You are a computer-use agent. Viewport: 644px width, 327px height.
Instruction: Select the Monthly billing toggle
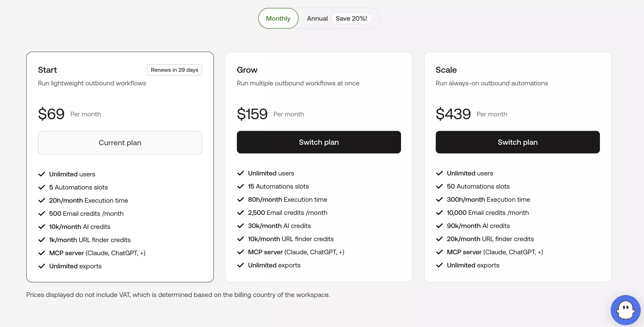click(x=278, y=18)
